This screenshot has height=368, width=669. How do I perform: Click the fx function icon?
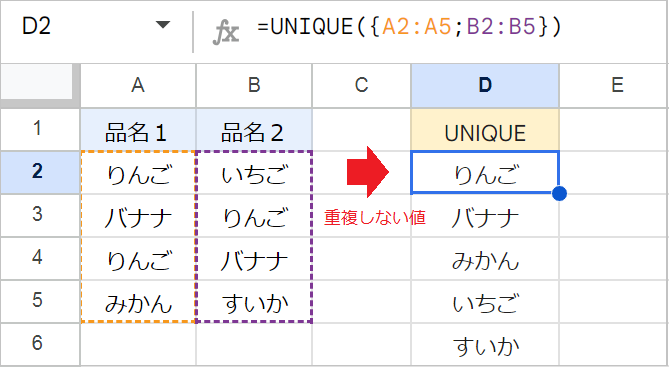pos(226,32)
